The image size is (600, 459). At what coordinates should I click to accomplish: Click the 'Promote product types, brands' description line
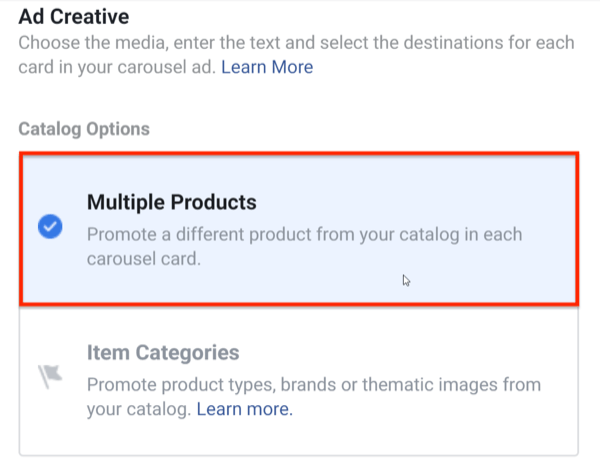(313, 384)
